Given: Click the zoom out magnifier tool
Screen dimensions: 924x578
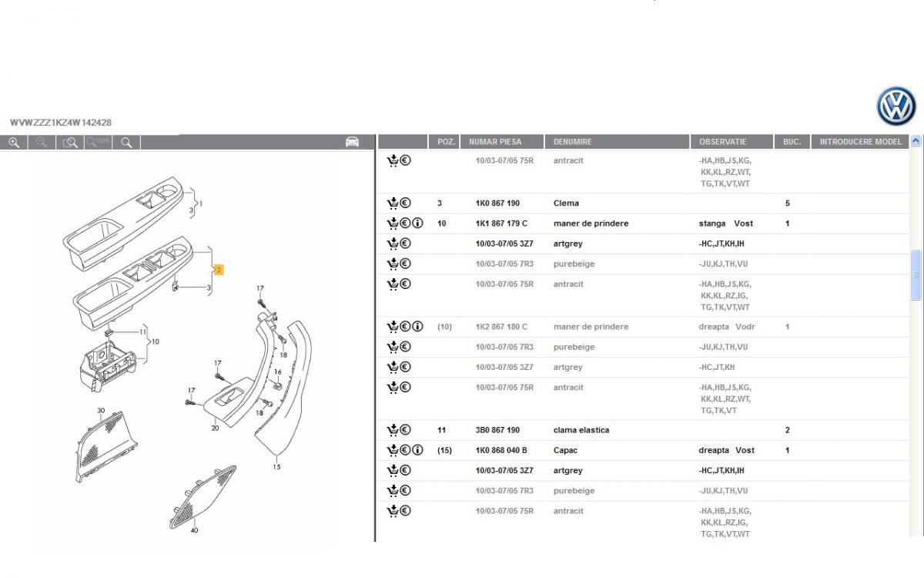Looking at the screenshot, I should (x=42, y=143).
